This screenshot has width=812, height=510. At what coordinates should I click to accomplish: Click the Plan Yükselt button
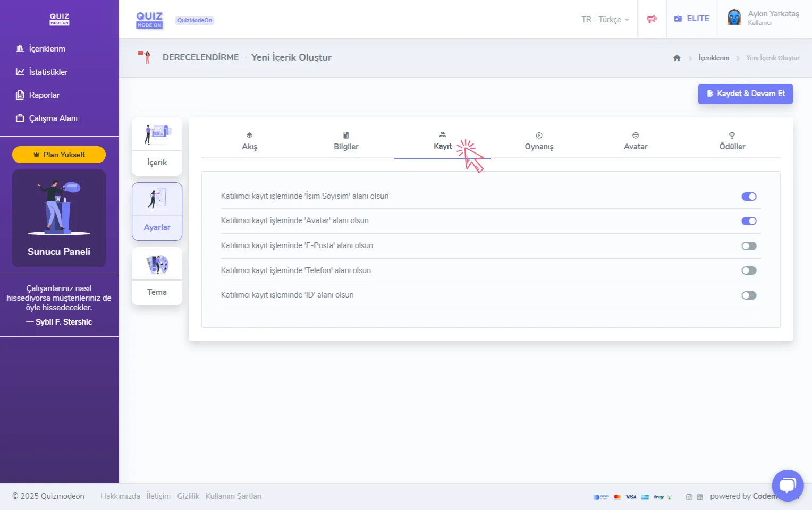59,155
